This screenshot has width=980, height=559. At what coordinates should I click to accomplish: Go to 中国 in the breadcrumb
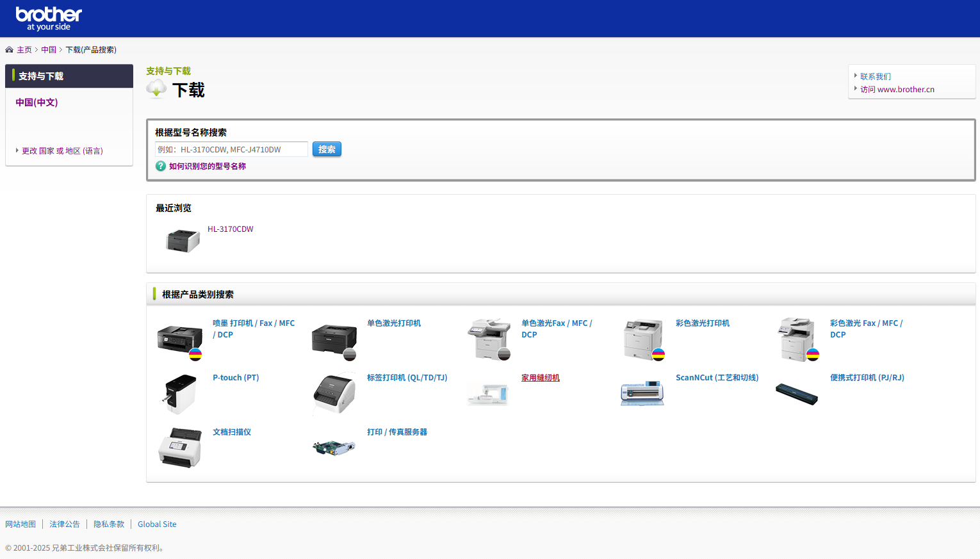49,50
